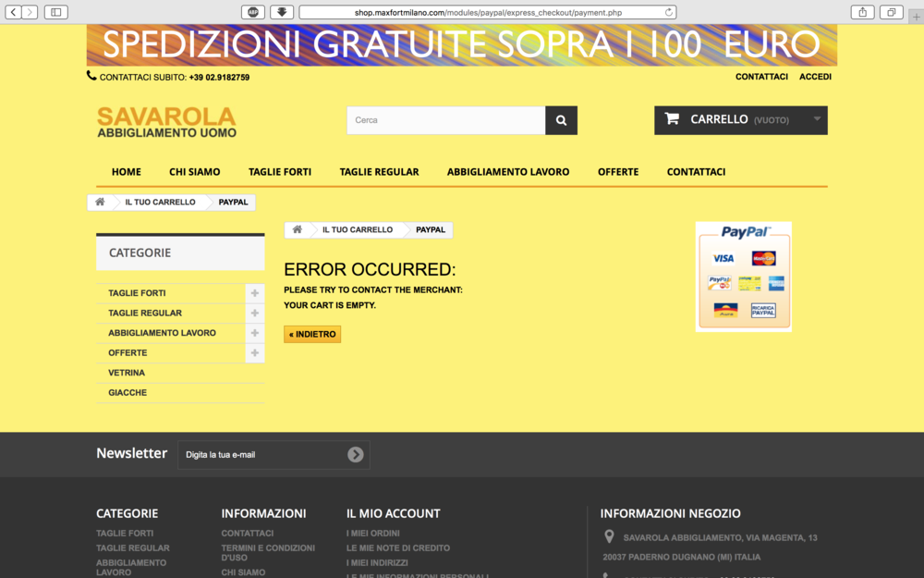
Task: Click the home breadcrumb icon near PAYPAL
Action: point(297,229)
